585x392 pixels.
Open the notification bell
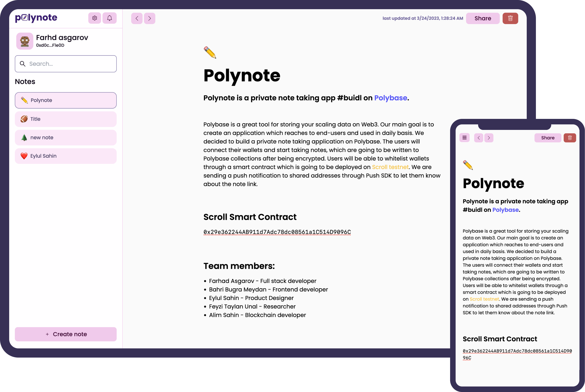pos(109,18)
